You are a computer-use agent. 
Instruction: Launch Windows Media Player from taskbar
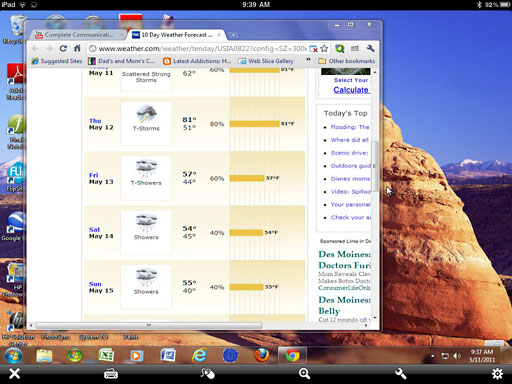point(136,356)
